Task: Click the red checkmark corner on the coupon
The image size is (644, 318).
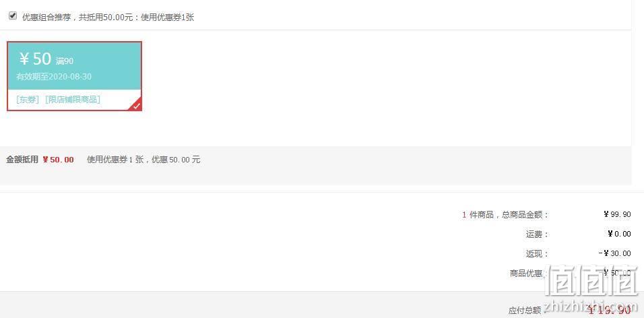Action: tap(136, 105)
